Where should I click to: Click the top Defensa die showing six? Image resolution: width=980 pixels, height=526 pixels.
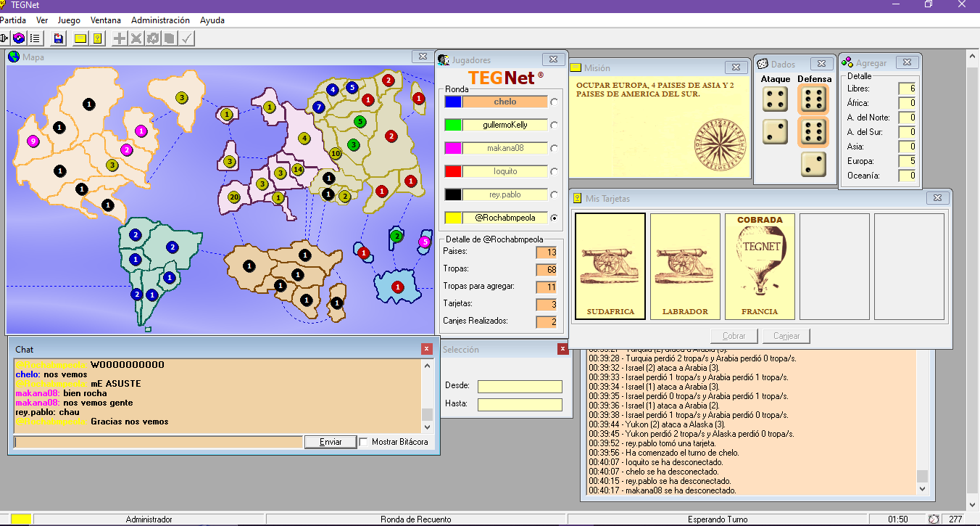click(x=813, y=99)
